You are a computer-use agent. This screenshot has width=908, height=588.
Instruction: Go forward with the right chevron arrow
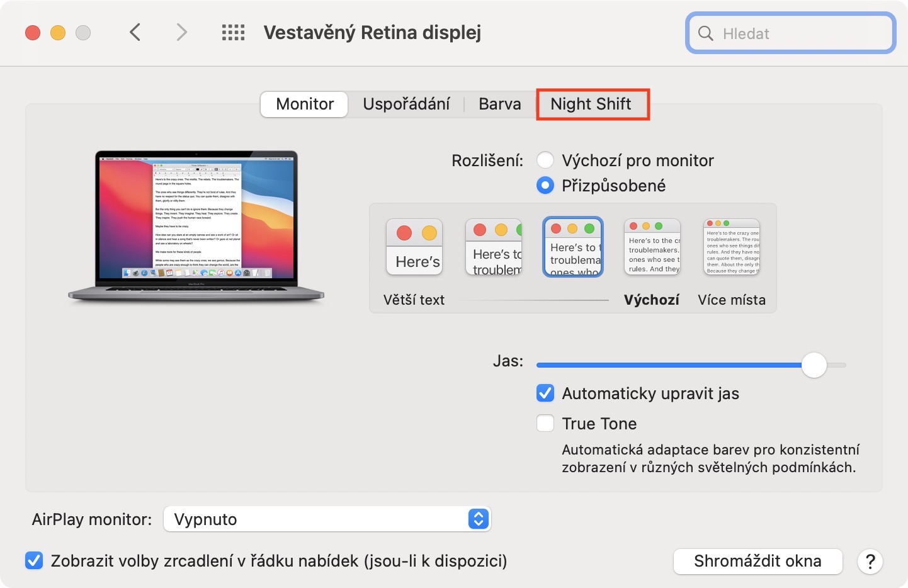tap(181, 32)
